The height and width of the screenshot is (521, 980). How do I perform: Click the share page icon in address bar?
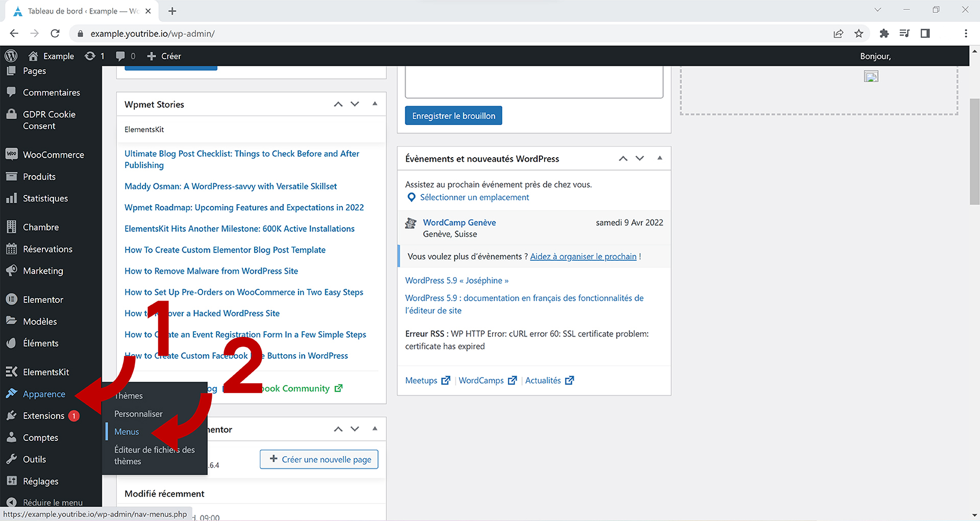pyautogui.click(x=838, y=34)
